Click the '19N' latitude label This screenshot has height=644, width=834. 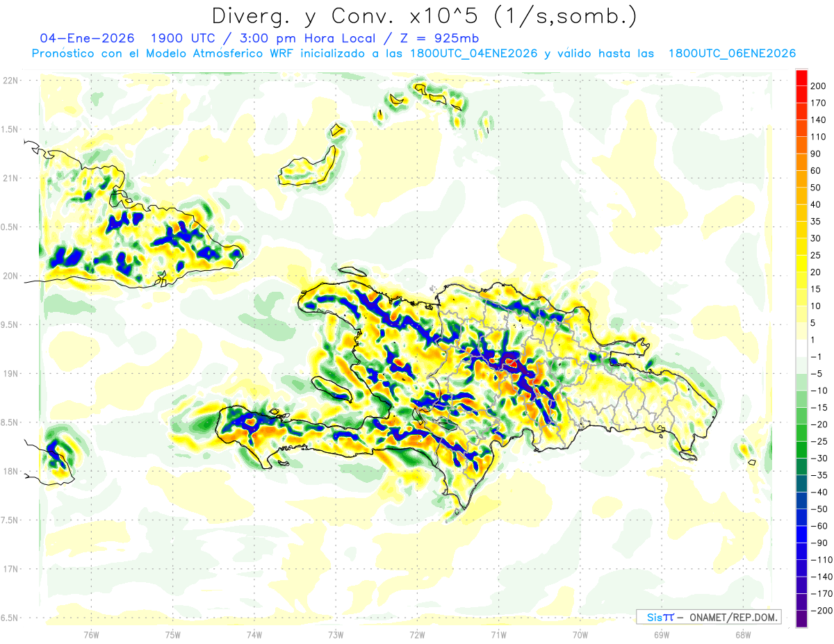point(10,374)
